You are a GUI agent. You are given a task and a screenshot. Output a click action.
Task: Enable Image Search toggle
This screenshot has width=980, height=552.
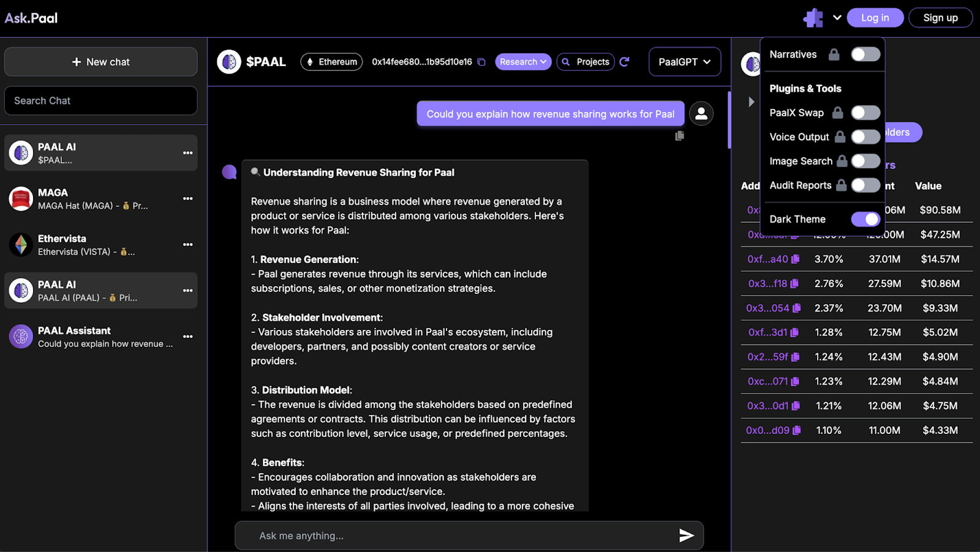(865, 161)
